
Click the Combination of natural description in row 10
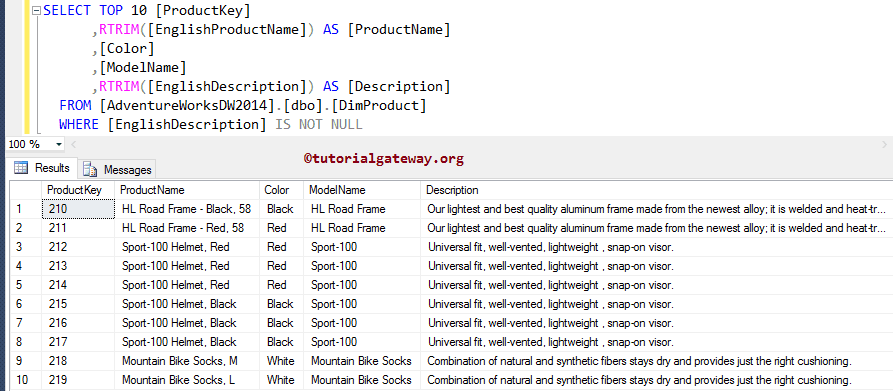656,380
